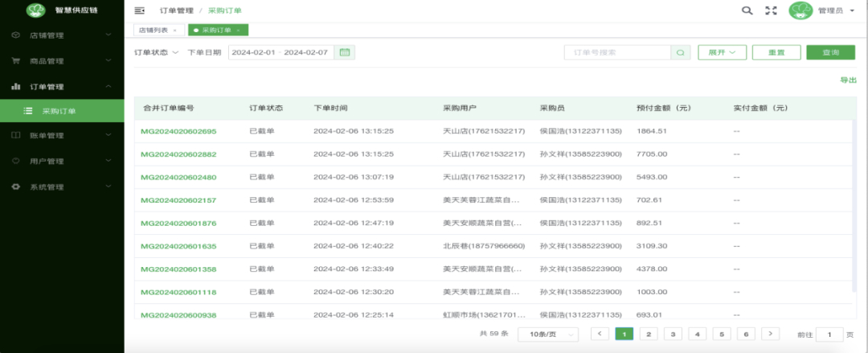Open the search magnifier icon

click(x=747, y=10)
